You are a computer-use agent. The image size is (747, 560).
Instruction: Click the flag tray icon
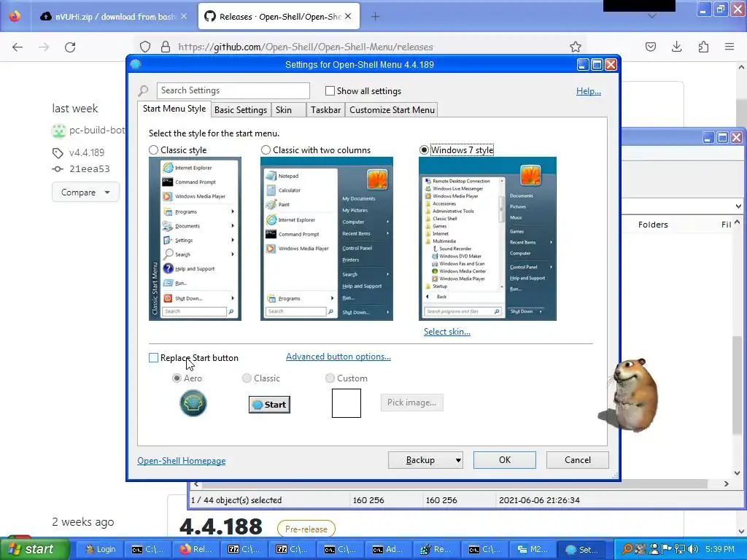[x=667, y=549]
